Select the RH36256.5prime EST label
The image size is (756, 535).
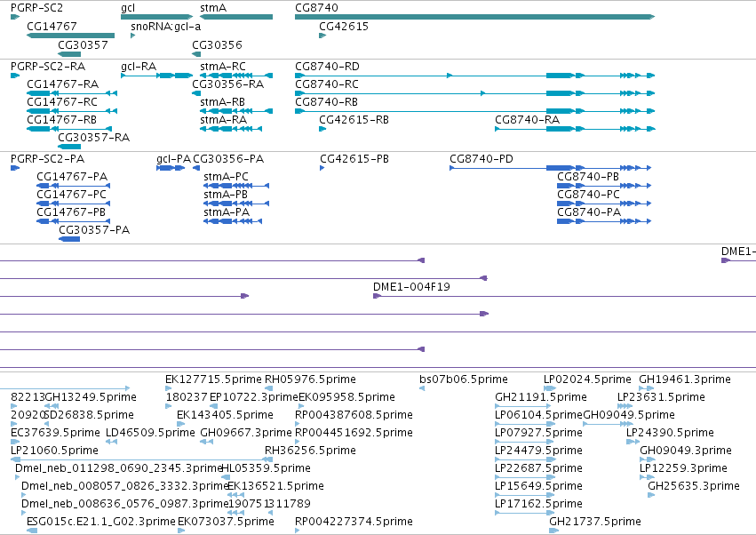(x=311, y=451)
